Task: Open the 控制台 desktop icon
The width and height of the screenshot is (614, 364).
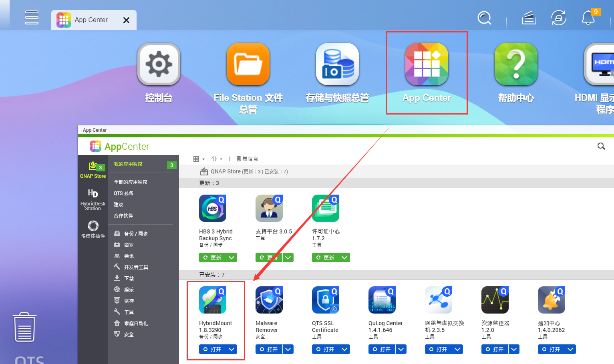Action: point(159,64)
